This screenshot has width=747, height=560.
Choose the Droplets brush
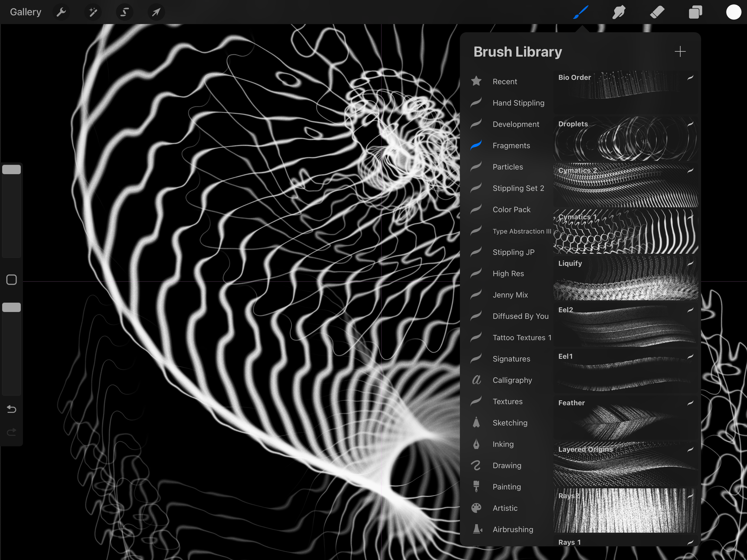click(625, 138)
